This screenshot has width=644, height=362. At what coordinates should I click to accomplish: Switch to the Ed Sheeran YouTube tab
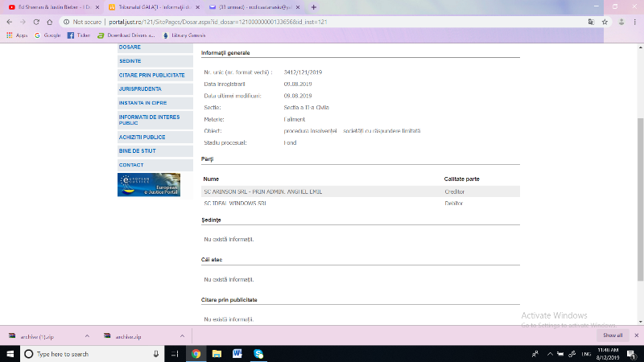[52, 7]
